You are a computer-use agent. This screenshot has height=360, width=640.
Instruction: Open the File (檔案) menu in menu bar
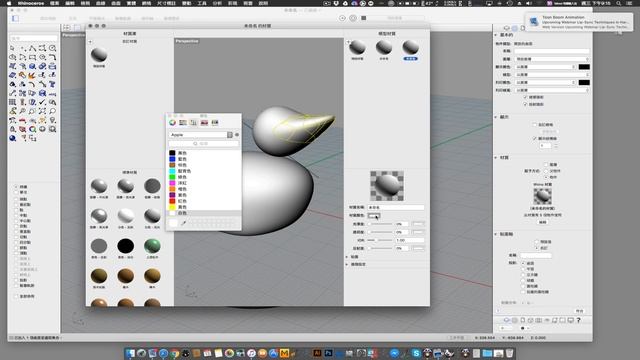point(54,3)
